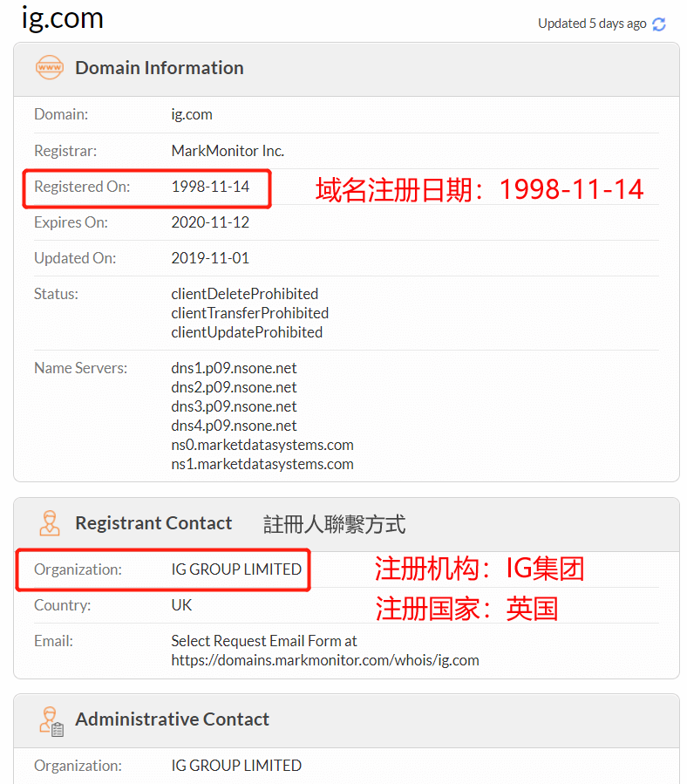Open the domains.markmonitor.com whois link
The height and width of the screenshot is (784, 687).
325,660
